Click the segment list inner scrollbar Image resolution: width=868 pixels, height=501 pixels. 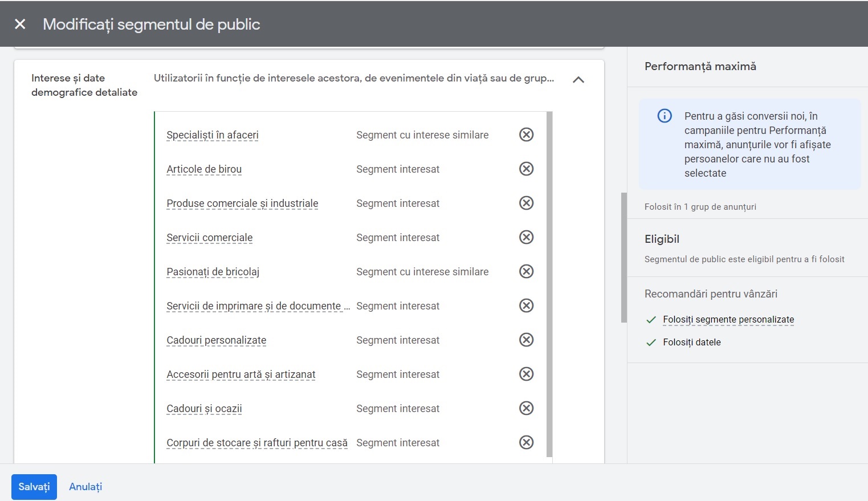coord(549,284)
